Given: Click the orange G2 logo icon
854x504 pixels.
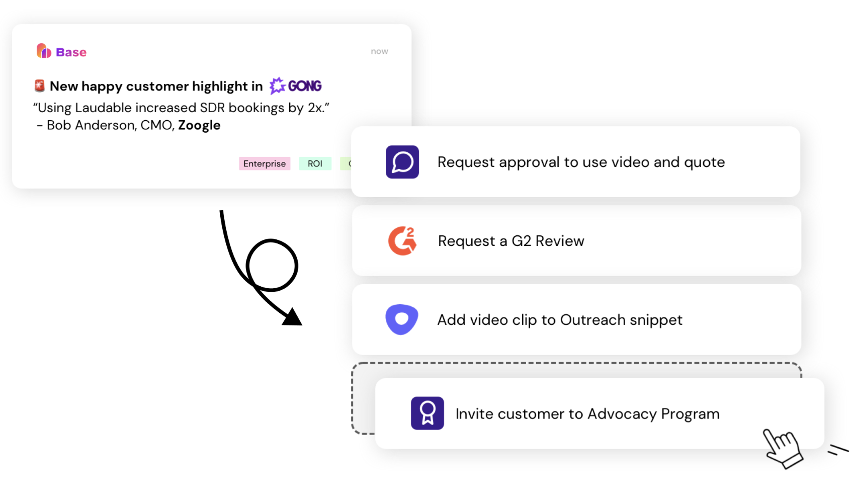Looking at the screenshot, I should click(x=402, y=241).
